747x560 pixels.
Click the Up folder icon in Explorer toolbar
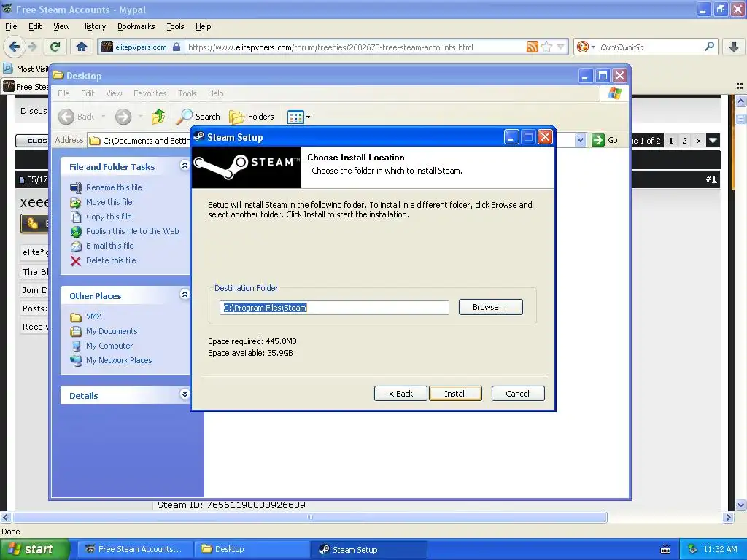(x=158, y=116)
